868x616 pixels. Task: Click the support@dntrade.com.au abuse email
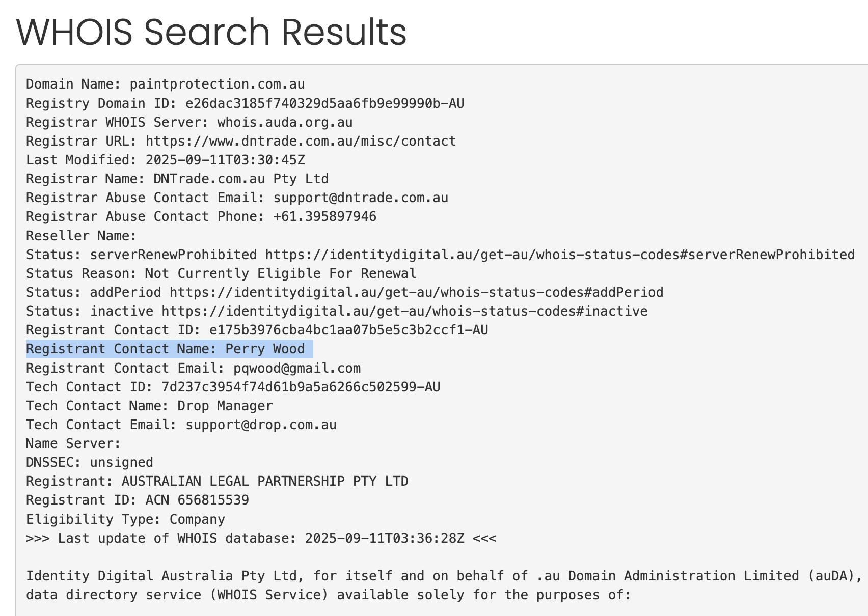361,198
